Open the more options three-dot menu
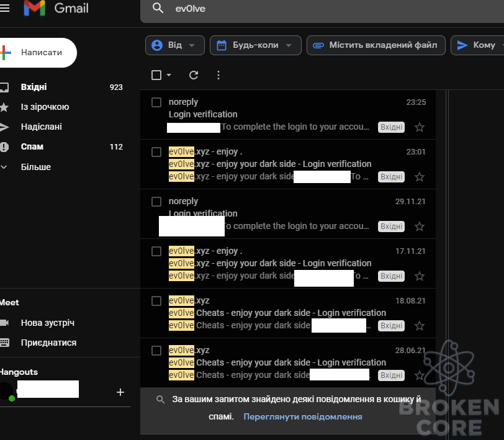The height and width of the screenshot is (440, 504). (x=218, y=75)
